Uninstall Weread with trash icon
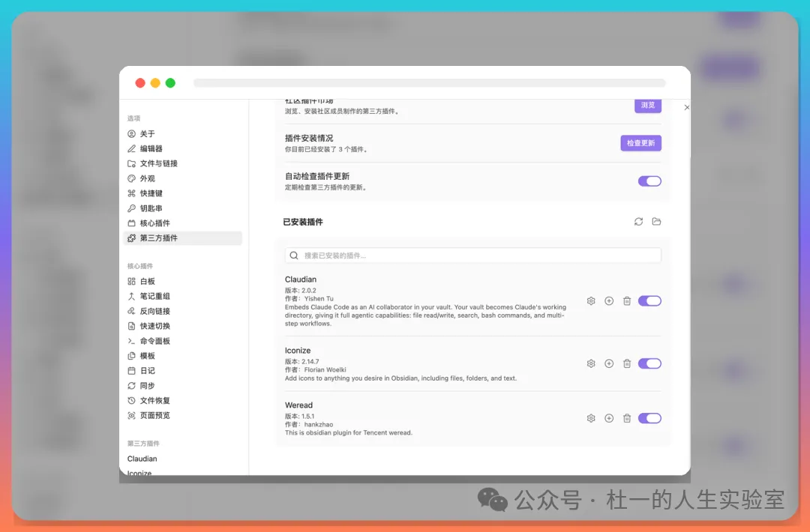Viewport: 810px width, 532px height. (626, 418)
